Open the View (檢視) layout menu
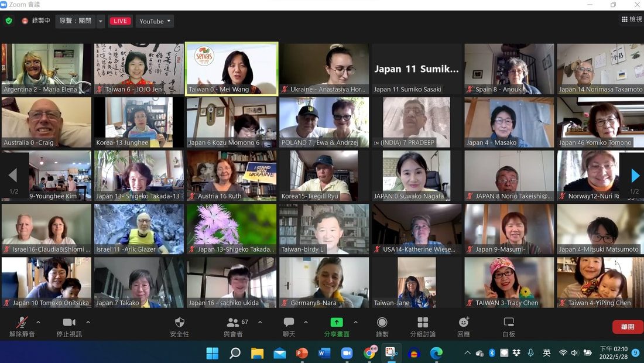644x363 pixels. point(632,19)
